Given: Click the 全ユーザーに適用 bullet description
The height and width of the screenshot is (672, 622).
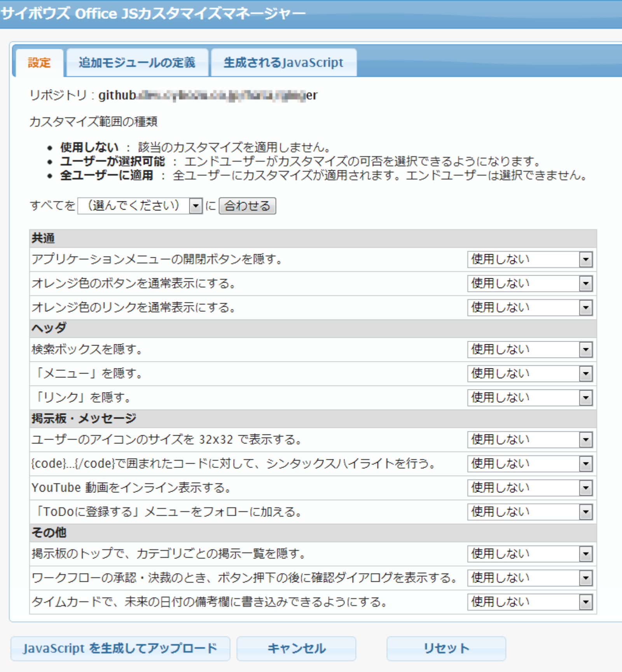Looking at the screenshot, I should (323, 175).
